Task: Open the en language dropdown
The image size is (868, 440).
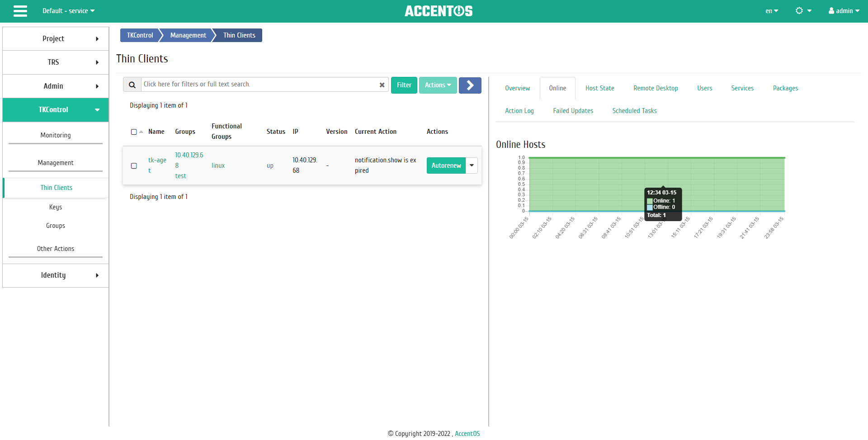Action: point(772,11)
